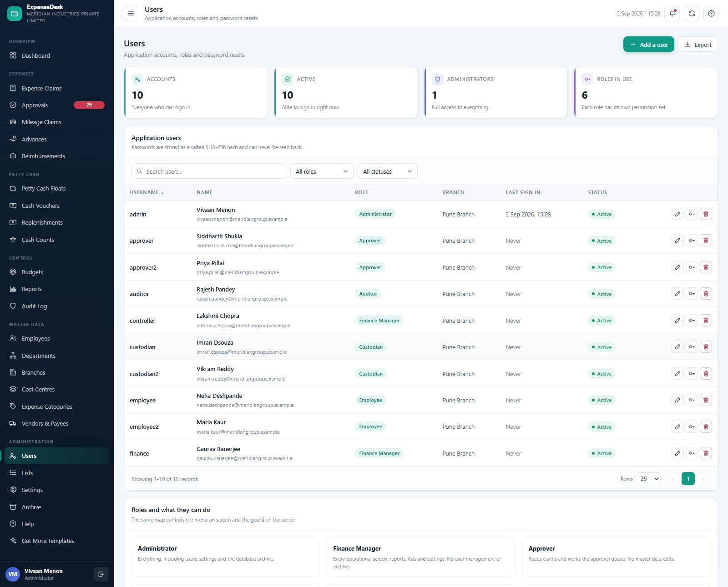Click the Export button
The width and height of the screenshot is (728, 587).
pyautogui.click(x=698, y=45)
